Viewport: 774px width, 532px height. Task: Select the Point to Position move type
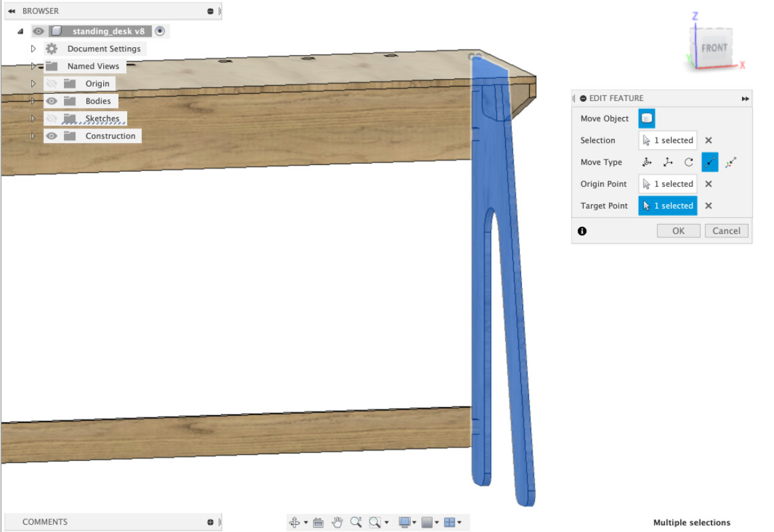731,162
